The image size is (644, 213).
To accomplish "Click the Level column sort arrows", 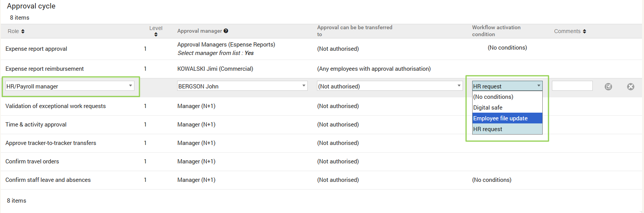I will [156, 34].
